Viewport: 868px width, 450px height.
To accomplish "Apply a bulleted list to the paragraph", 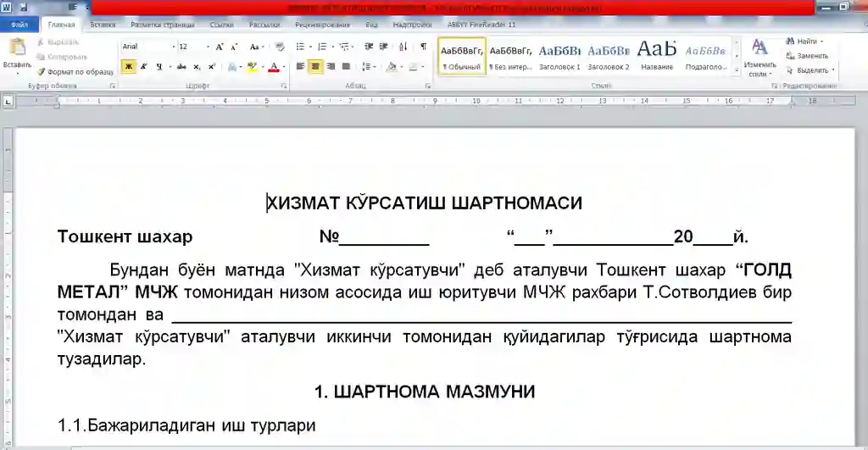I will point(300,47).
